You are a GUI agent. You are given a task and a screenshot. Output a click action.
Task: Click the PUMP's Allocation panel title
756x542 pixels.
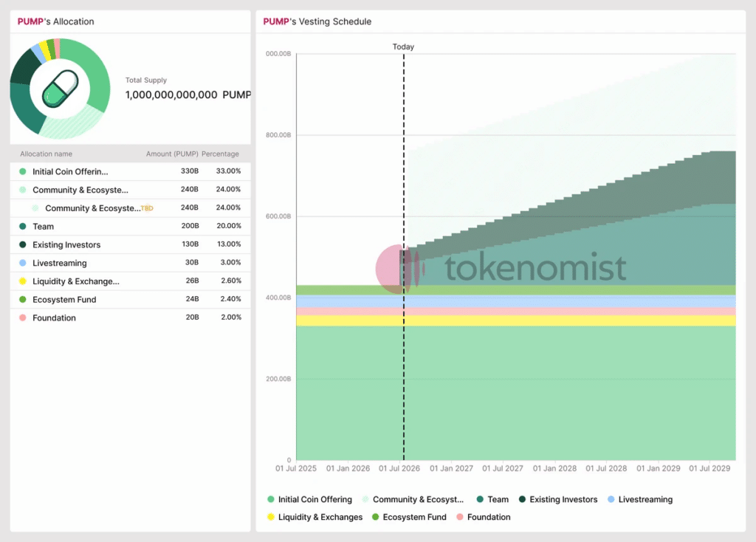(x=56, y=21)
